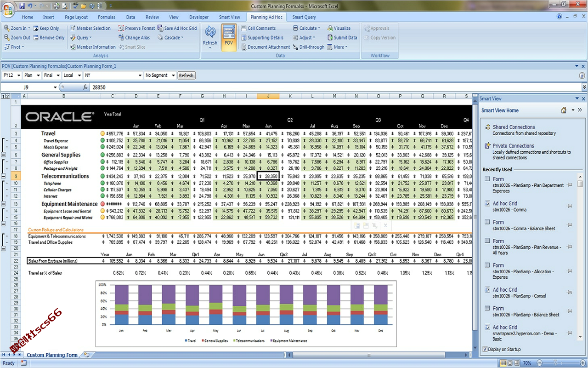Click the yellow Travel status indicator

102,133
